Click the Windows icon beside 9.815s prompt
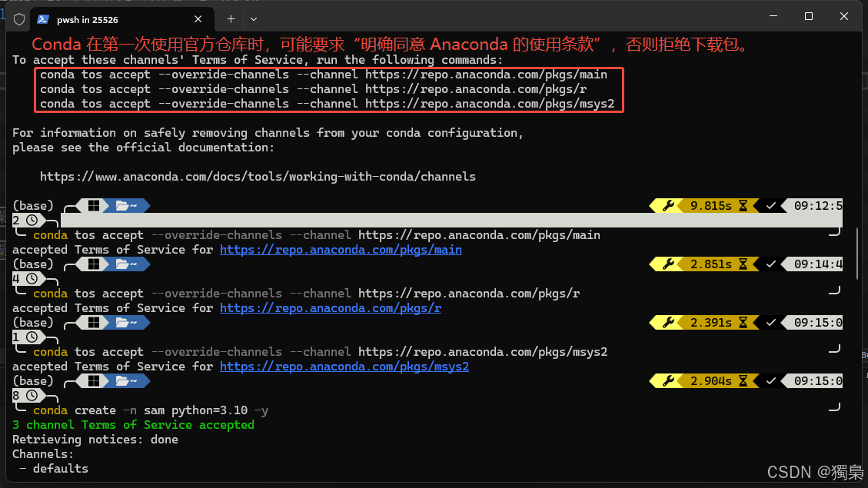The image size is (868, 488). (x=94, y=206)
